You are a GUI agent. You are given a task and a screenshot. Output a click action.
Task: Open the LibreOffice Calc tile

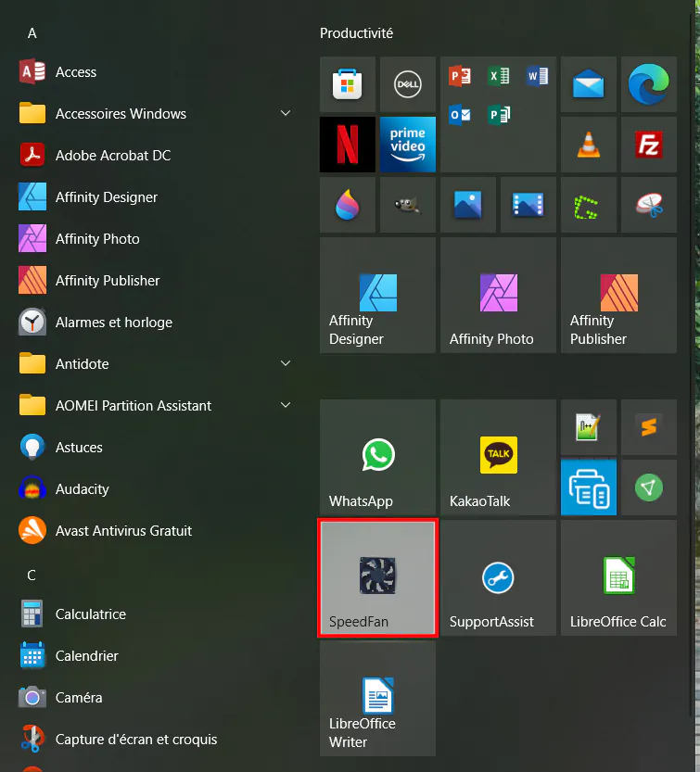pyautogui.click(x=618, y=577)
